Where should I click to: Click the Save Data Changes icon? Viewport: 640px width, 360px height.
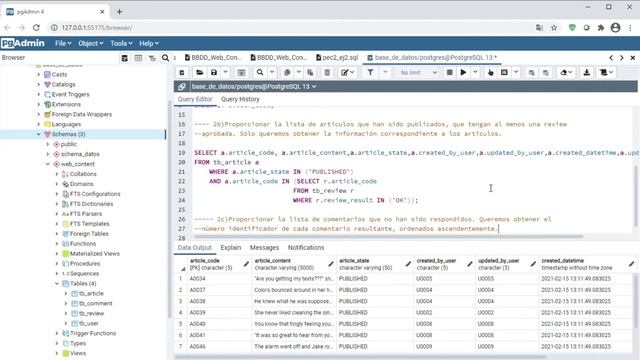(241, 72)
